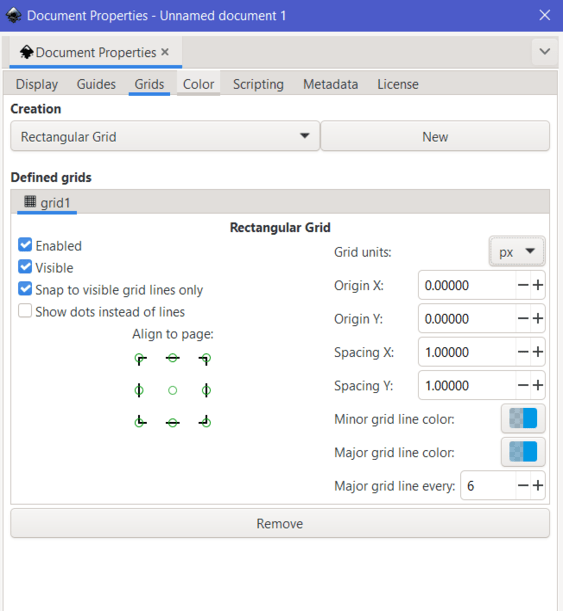Enable Show dots instead of lines
Screen dimensions: 563x611
point(25,311)
